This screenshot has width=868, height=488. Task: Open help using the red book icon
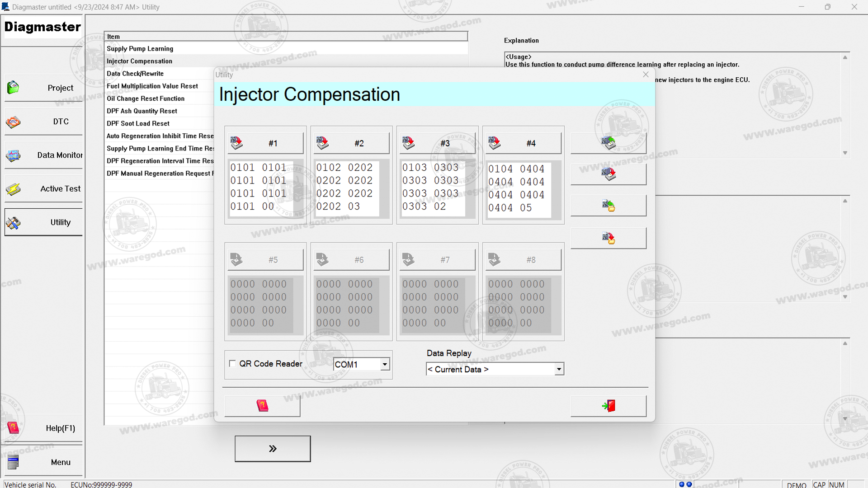262,405
